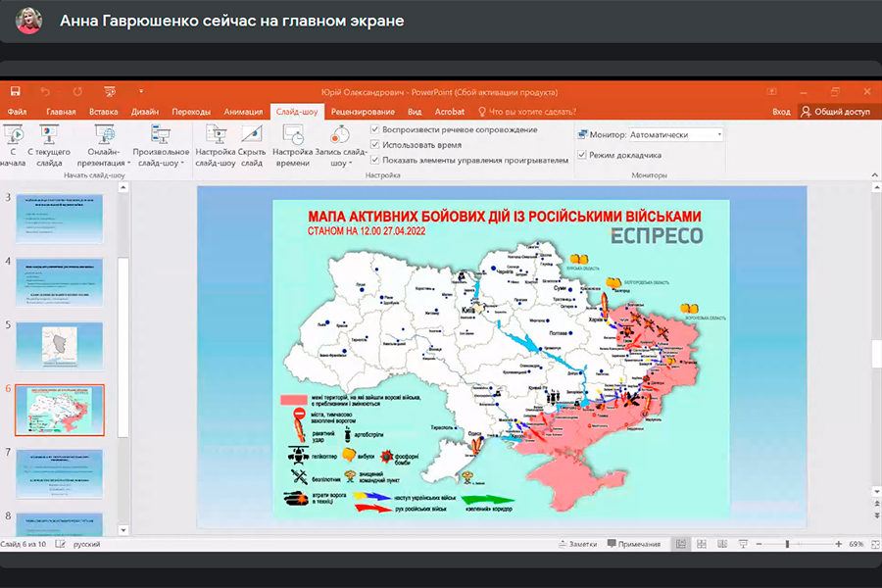Uncheck 'Использовать время' option

click(x=375, y=144)
